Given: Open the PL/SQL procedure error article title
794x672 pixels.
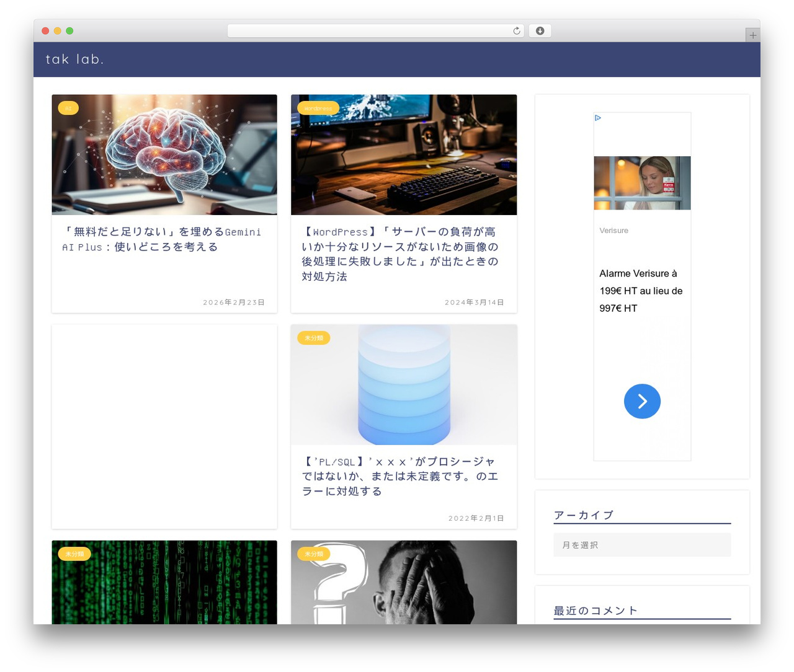Looking at the screenshot, I should 400,477.
